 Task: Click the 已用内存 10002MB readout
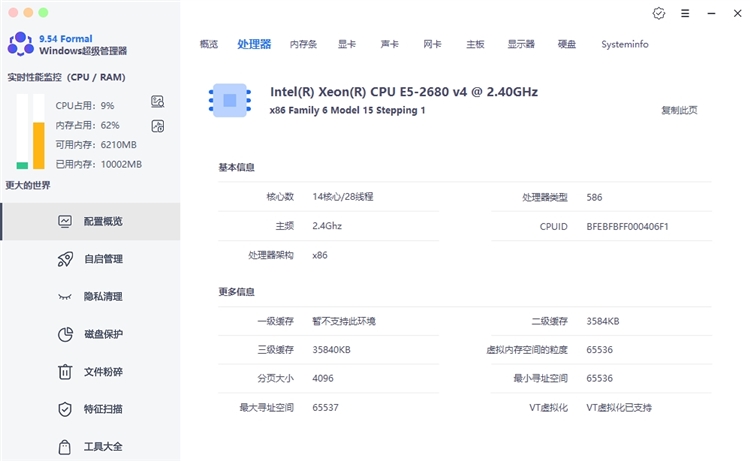(99, 164)
